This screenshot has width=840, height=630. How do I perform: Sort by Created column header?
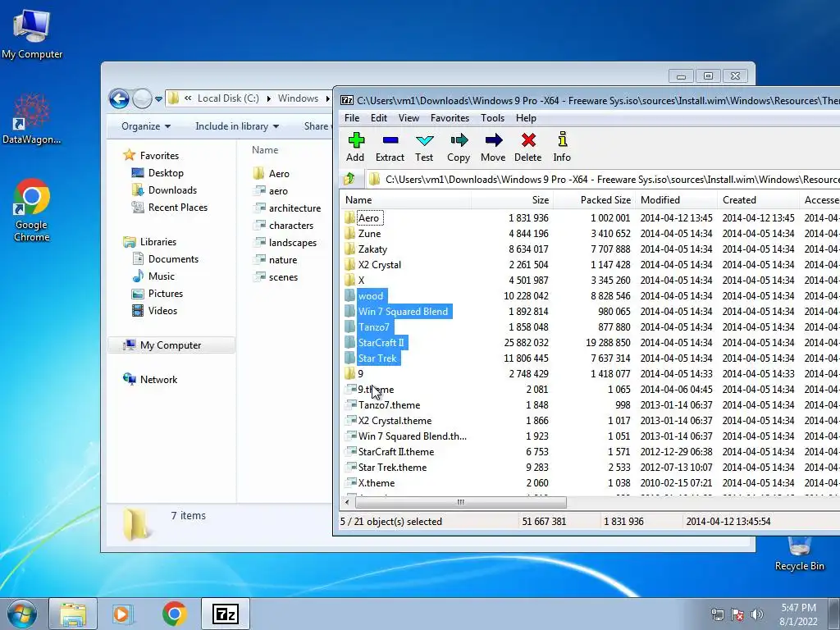click(759, 200)
